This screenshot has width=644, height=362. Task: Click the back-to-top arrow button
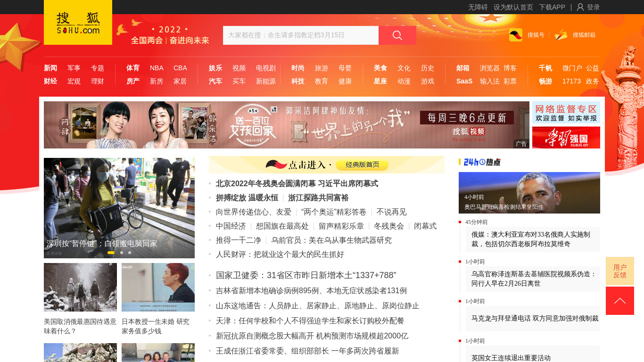pyautogui.click(x=620, y=301)
